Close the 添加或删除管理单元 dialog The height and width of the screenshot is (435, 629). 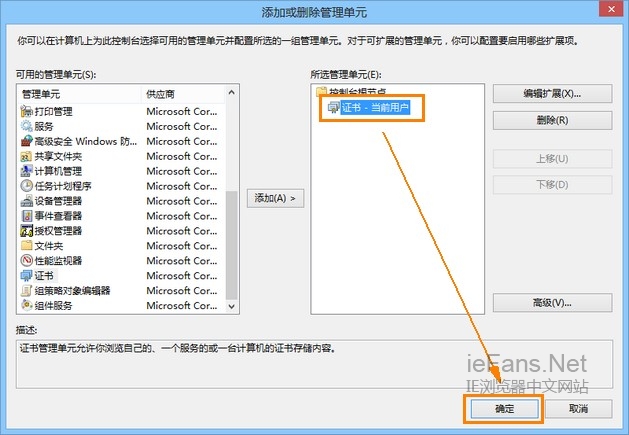pos(611,9)
